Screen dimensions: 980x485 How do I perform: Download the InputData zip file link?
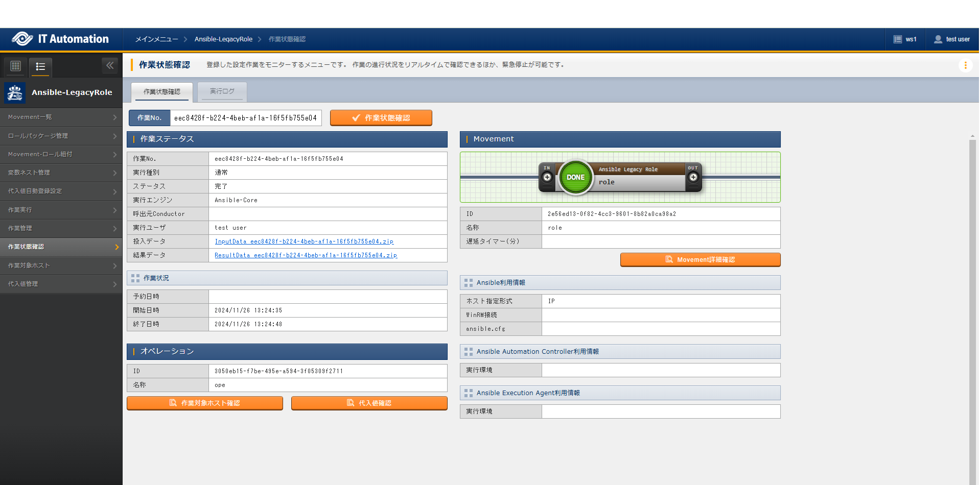[304, 241]
